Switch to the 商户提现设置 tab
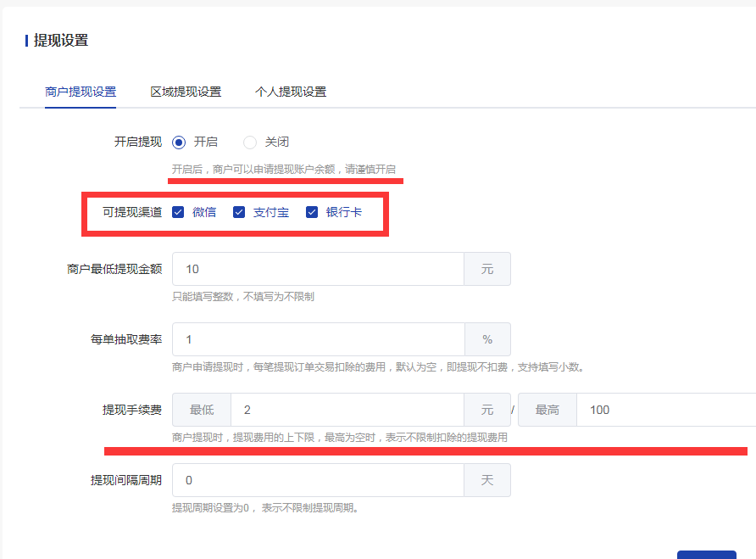The height and width of the screenshot is (559, 756). click(x=81, y=92)
